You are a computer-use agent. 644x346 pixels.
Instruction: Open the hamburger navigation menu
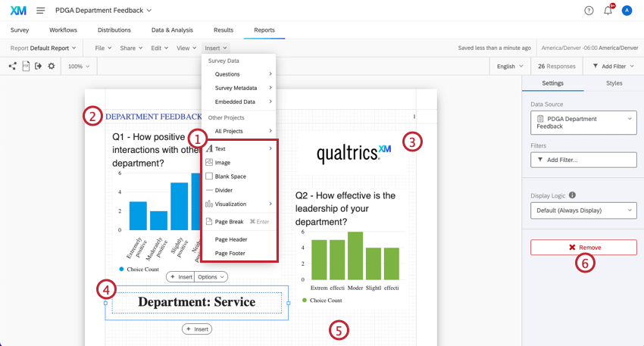[41, 11]
